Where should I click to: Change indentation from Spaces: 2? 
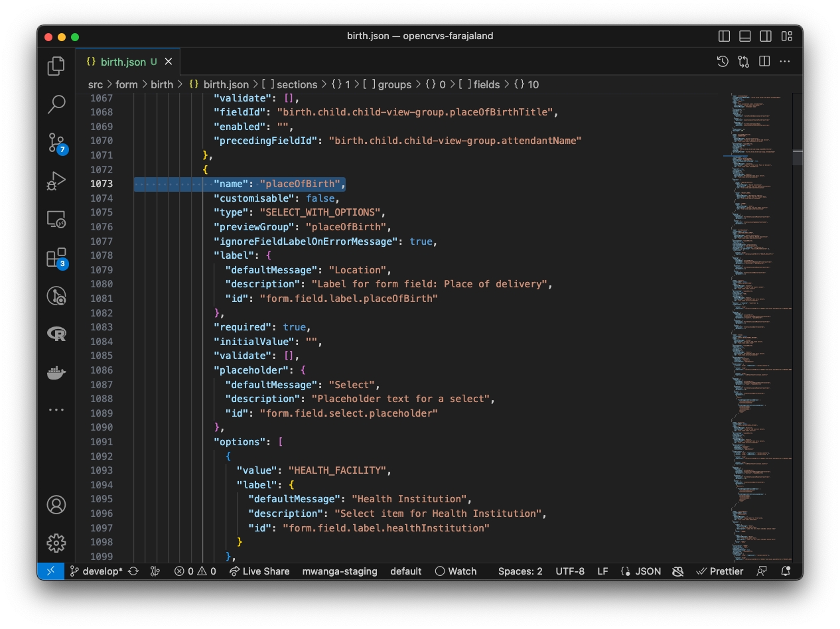pyautogui.click(x=520, y=571)
